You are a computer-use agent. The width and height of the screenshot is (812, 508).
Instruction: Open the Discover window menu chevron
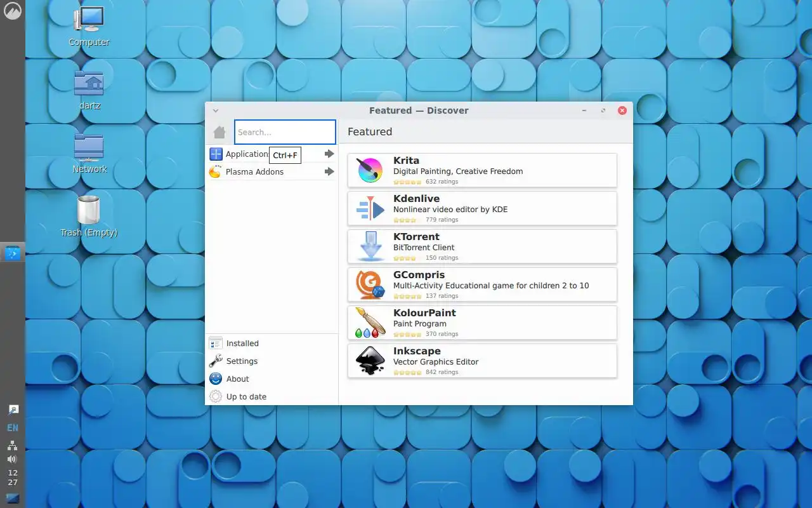click(x=216, y=110)
